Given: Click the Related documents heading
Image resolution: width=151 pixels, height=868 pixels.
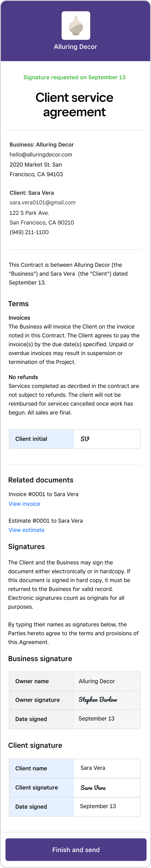Looking at the screenshot, I should click(41, 480).
